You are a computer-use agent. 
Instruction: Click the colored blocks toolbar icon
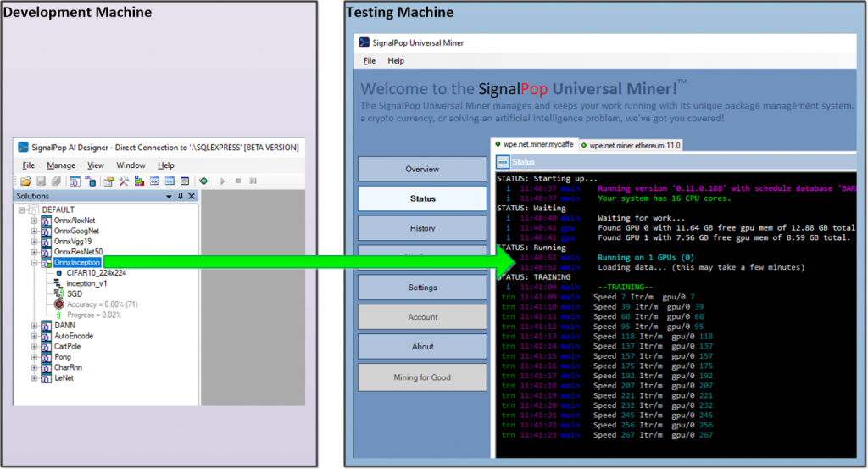coord(139,181)
